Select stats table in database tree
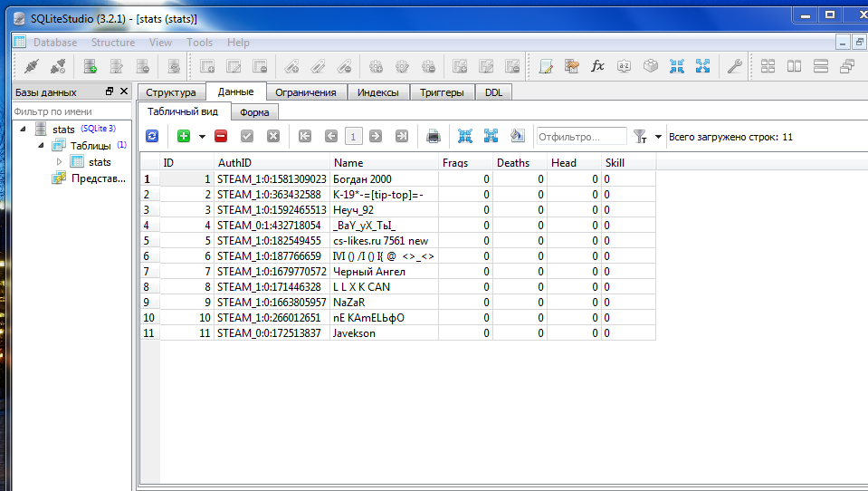The image size is (868, 491). tap(100, 162)
